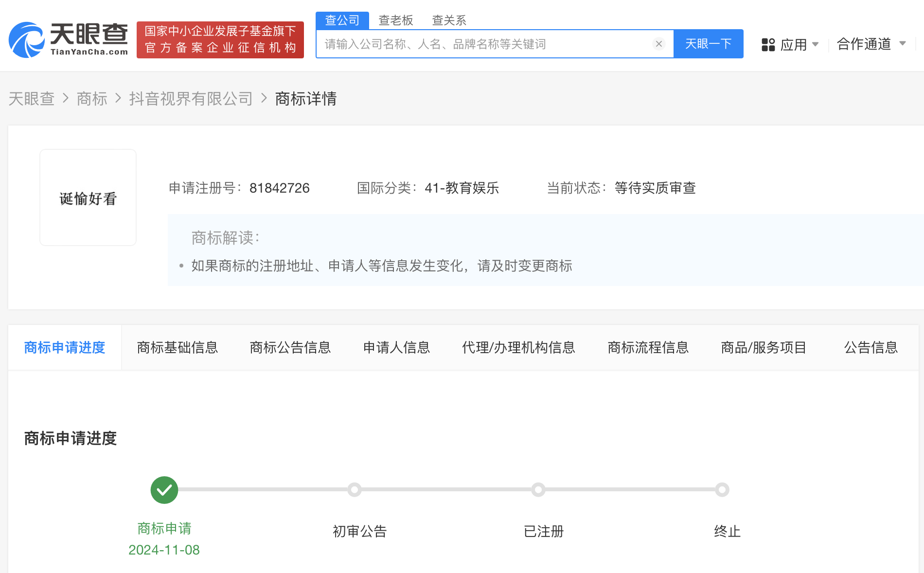Go to 商标 breadcrumb link
Image resolution: width=924 pixels, height=573 pixels.
click(x=92, y=99)
